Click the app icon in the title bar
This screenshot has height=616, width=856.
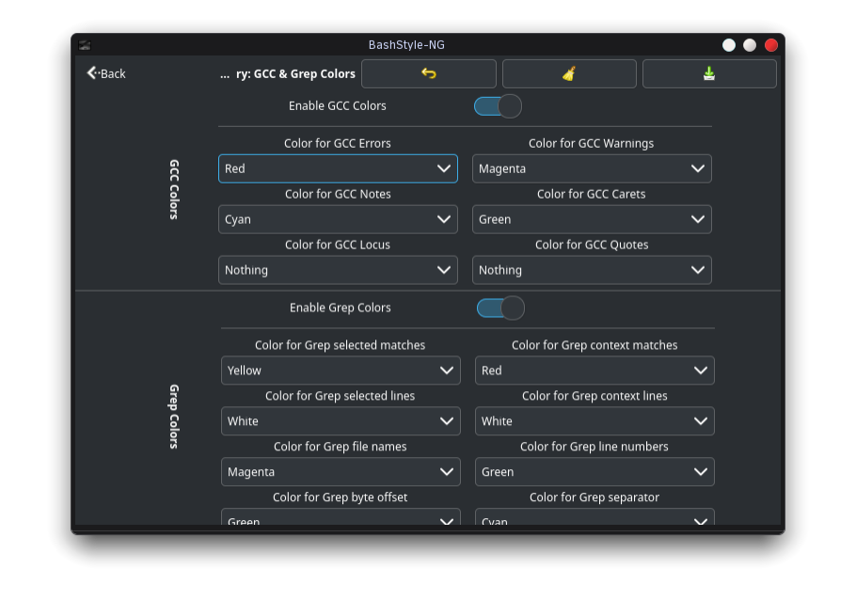[85, 45]
